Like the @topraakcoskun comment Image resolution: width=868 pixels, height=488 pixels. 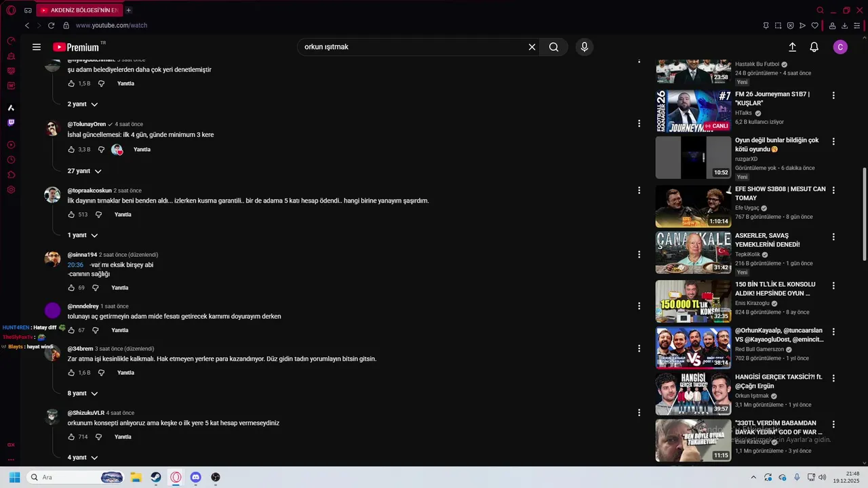pos(71,215)
